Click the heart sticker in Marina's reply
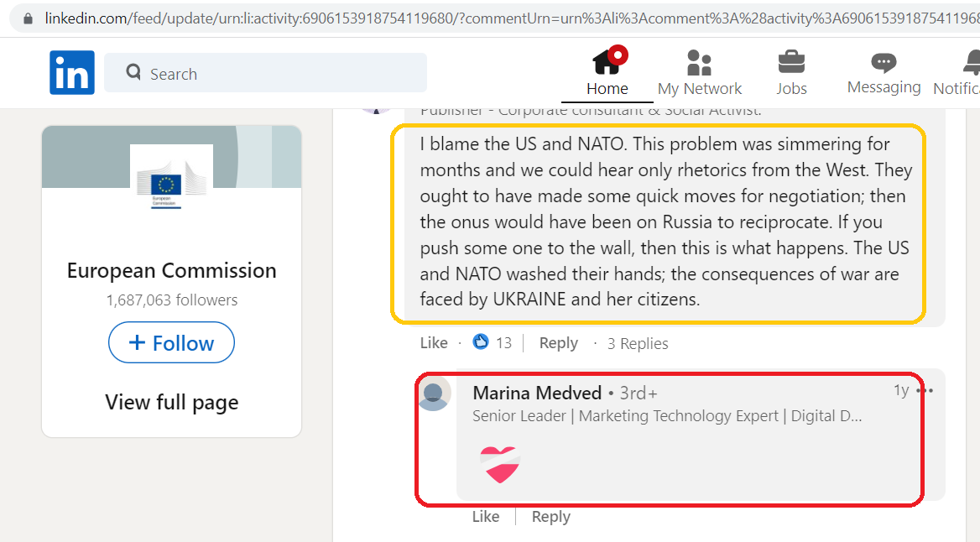 coord(500,464)
